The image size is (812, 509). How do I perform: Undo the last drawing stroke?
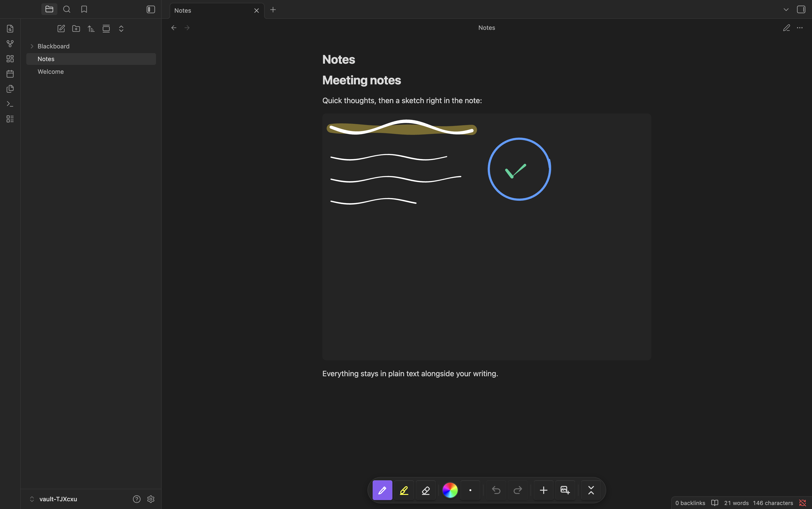click(x=496, y=490)
